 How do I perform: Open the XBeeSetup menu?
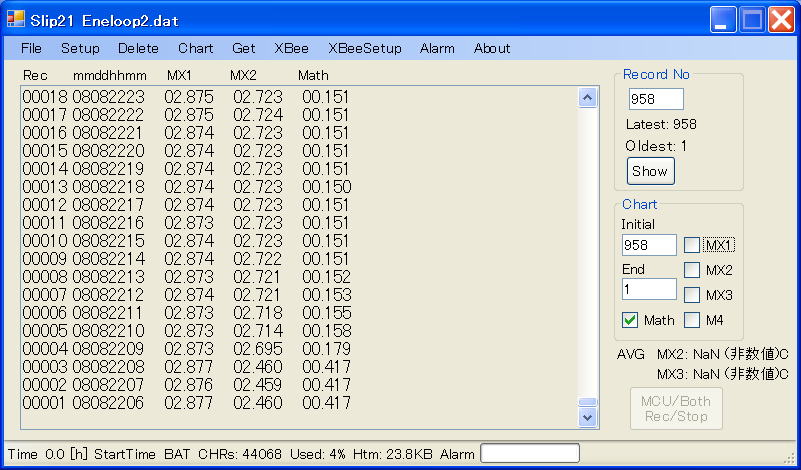coord(365,49)
